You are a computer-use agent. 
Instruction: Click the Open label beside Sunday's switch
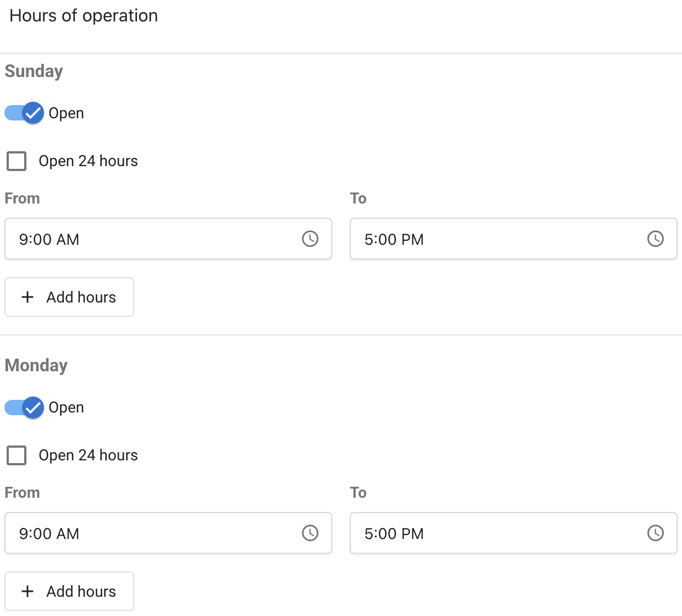coord(66,113)
